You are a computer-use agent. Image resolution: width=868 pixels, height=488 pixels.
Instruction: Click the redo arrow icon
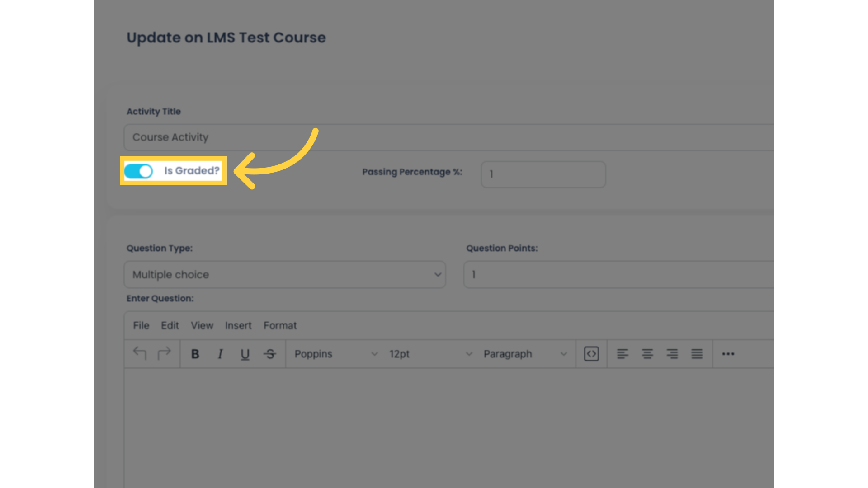click(x=165, y=353)
